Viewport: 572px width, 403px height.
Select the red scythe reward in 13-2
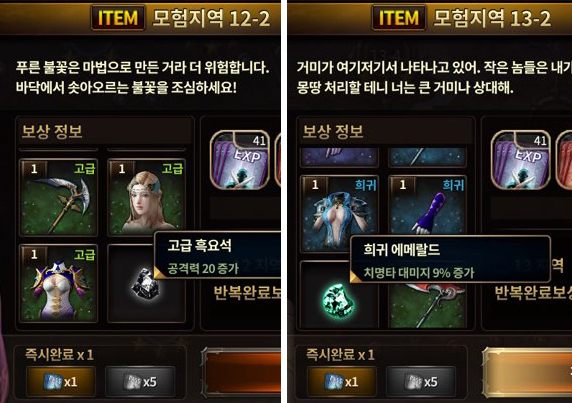coord(427,306)
